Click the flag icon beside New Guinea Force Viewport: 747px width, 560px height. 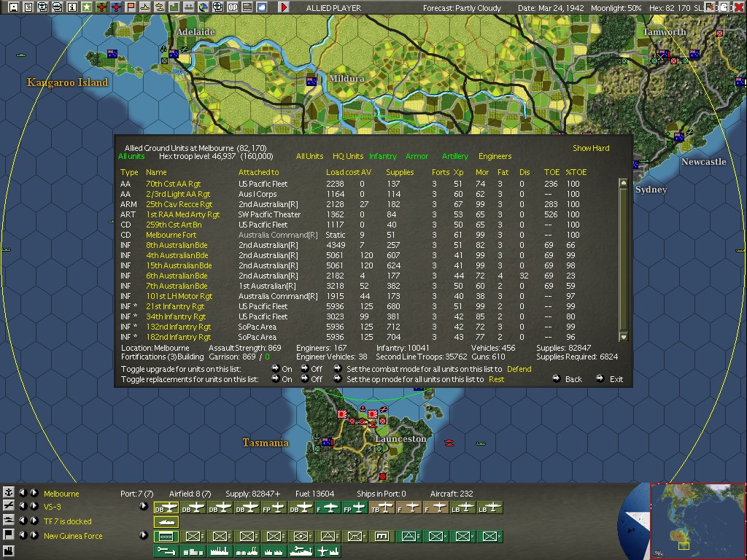[8, 534]
